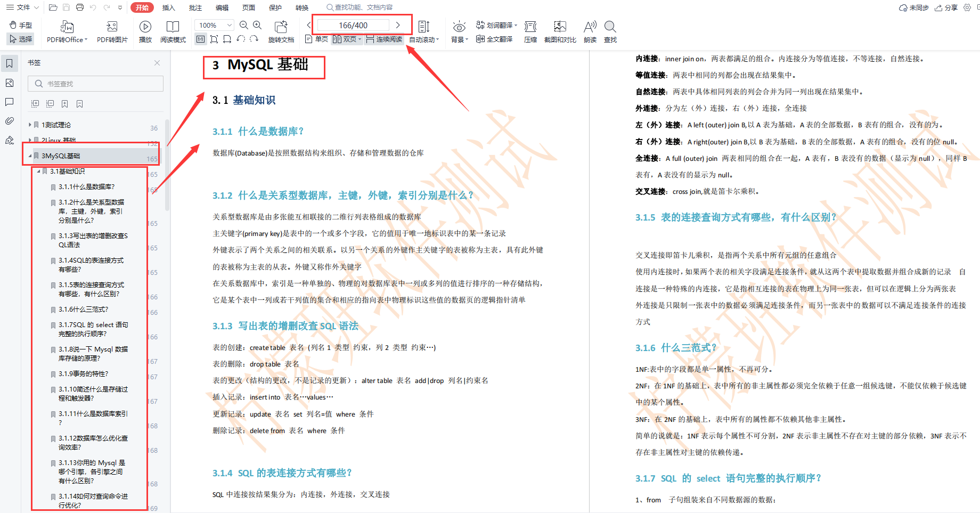
Task: Enter 阅读模式 reading mode
Action: point(173,32)
